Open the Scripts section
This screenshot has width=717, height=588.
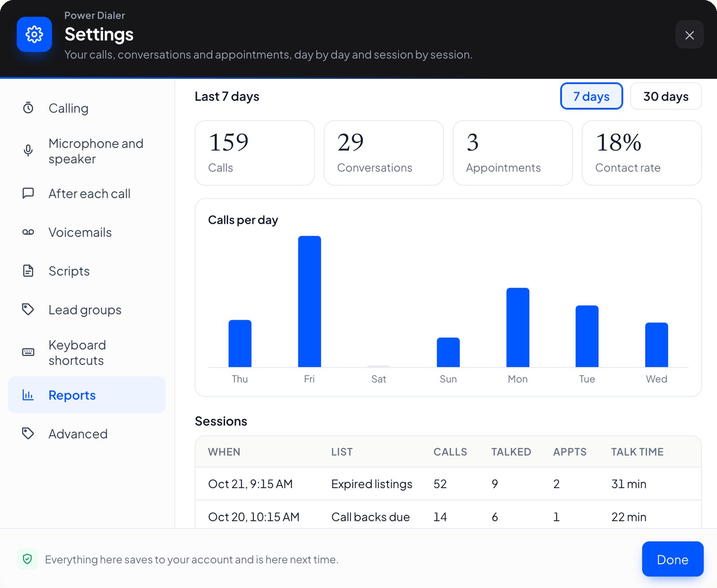pyautogui.click(x=87, y=271)
